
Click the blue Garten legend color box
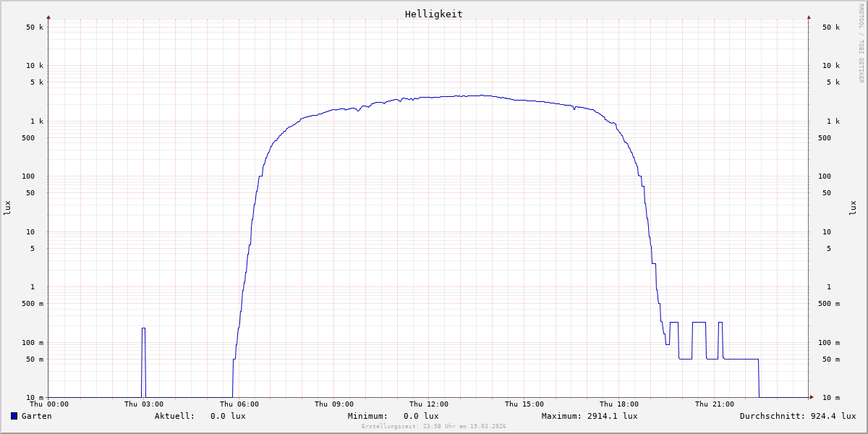(x=14, y=416)
